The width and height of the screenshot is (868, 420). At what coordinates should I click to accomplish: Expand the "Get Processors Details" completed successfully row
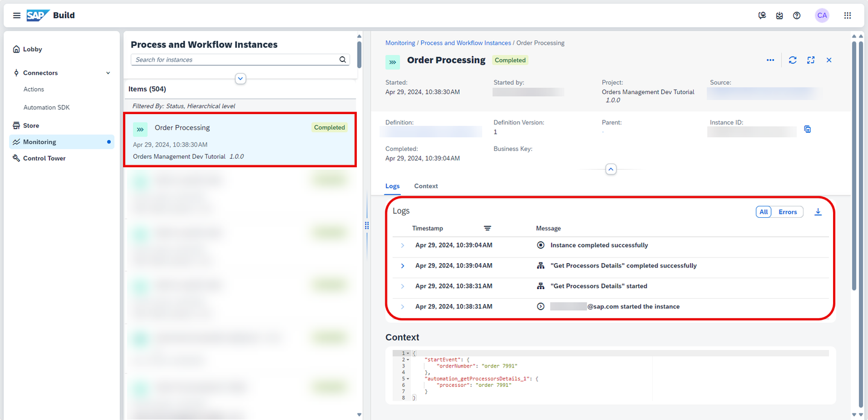click(x=403, y=266)
